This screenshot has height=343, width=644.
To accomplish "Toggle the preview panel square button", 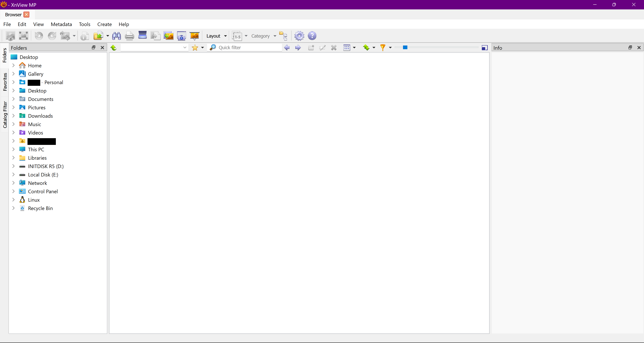I will [484, 48].
